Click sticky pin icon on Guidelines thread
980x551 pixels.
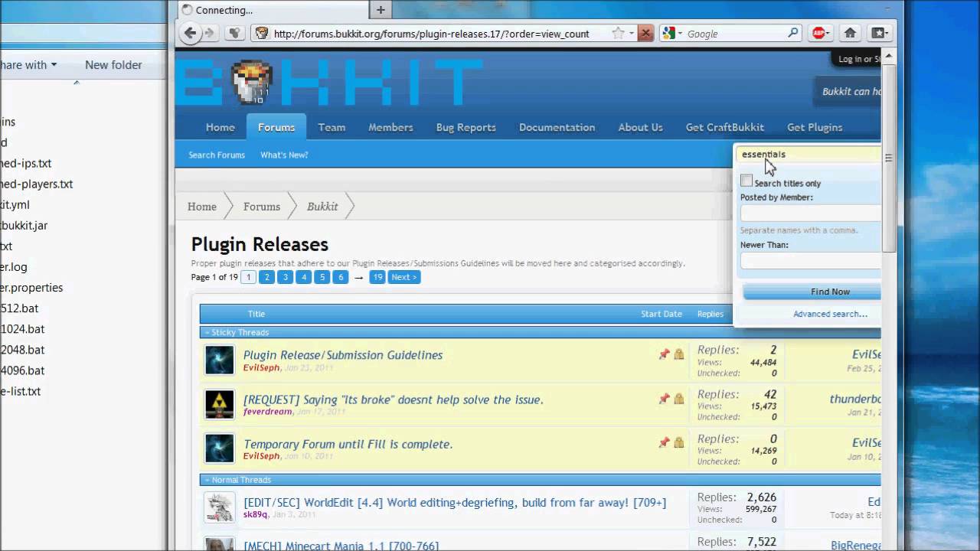664,354
